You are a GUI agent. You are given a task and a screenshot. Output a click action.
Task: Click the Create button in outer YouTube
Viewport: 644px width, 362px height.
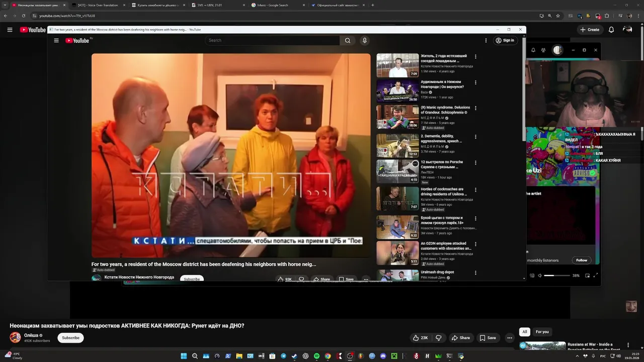pyautogui.click(x=590, y=30)
